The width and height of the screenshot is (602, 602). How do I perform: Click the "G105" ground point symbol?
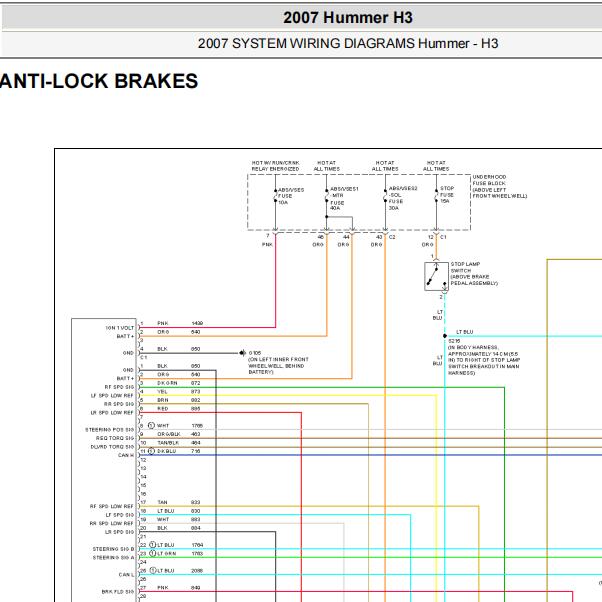[x=243, y=353]
